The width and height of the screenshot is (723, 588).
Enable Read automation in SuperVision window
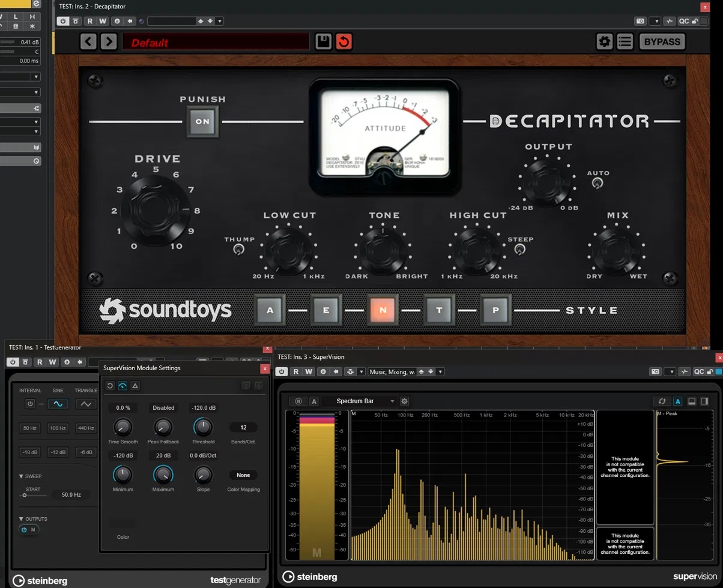click(x=295, y=371)
